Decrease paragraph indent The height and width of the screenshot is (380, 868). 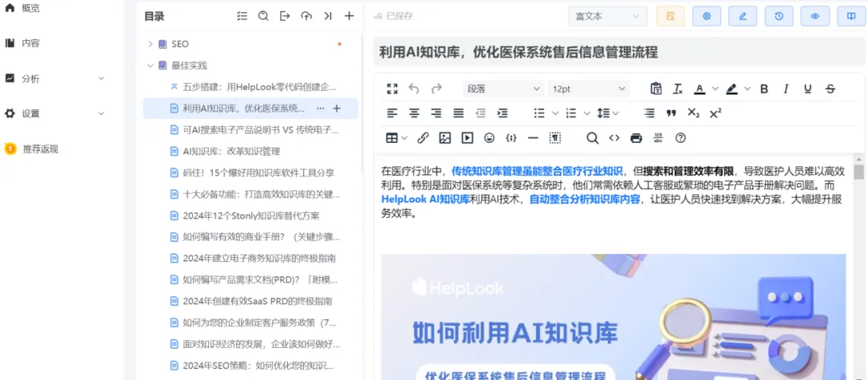point(481,113)
